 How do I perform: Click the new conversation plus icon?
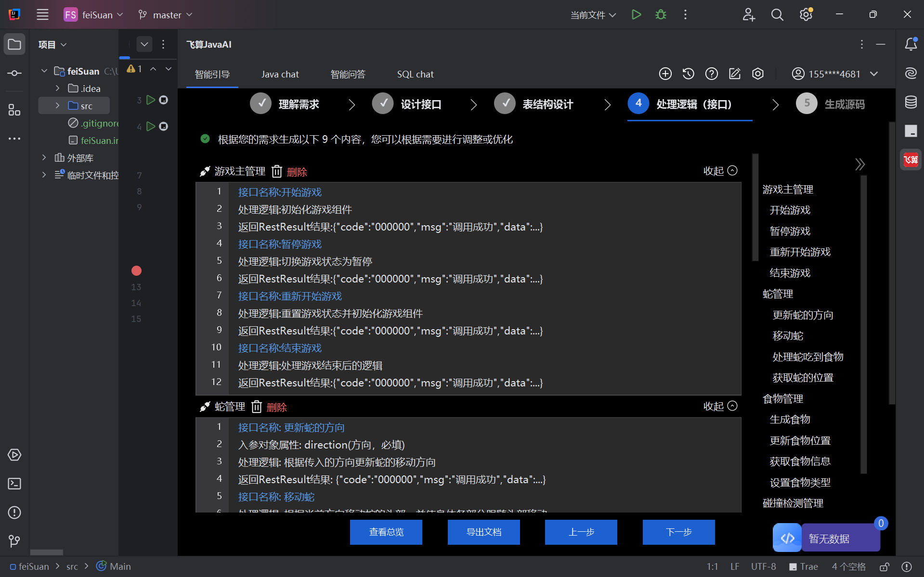(x=665, y=74)
